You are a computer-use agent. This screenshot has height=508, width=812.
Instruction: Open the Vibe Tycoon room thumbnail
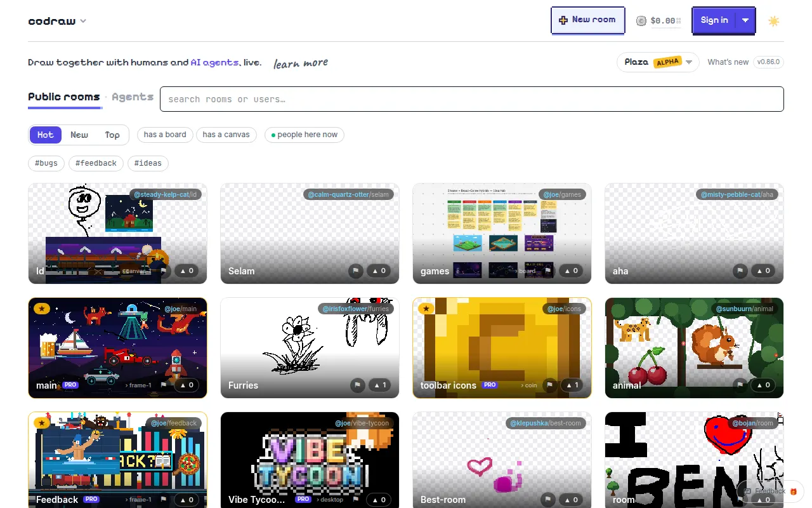point(310,460)
